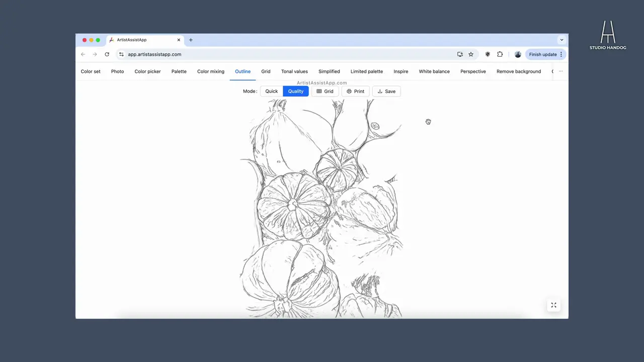Expand the overflow tabs ellipsis menu
Image resolution: width=644 pixels, height=362 pixels.
(x=560, y=71)
